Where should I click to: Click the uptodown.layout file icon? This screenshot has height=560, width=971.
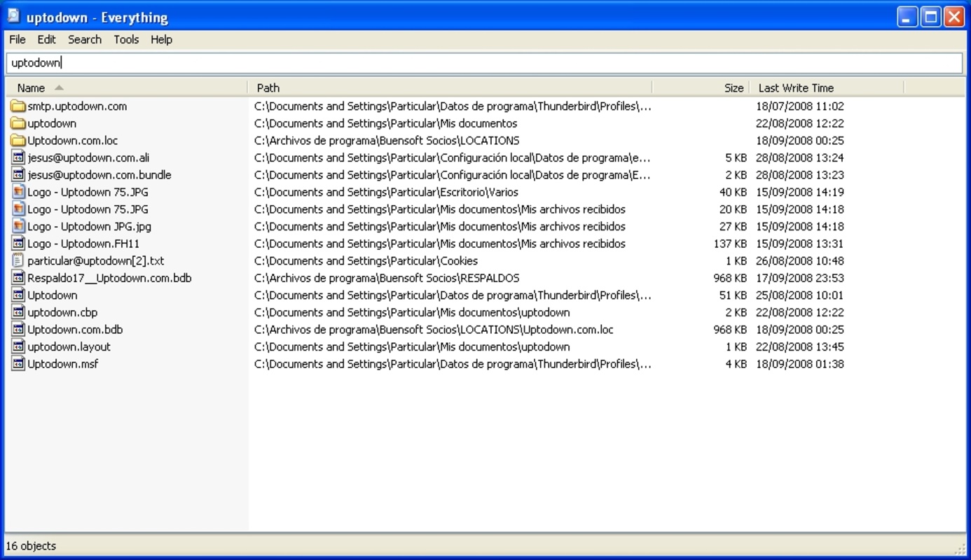point(18,346)
